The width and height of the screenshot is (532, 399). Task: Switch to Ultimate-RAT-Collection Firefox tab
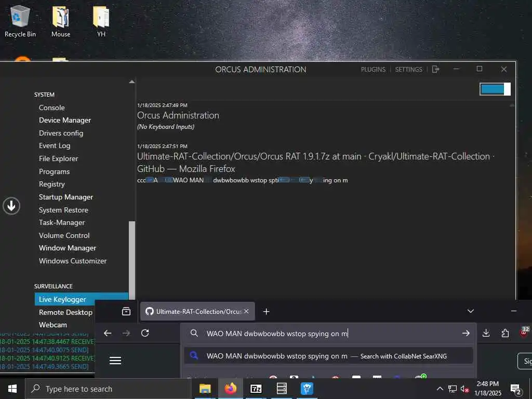click(x=197, y=312)
